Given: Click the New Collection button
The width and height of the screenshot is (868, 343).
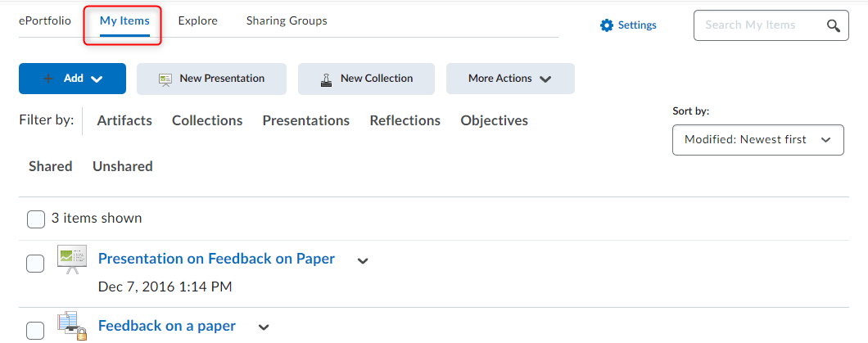Looking at the screenshot, I should tap(365, 79).
